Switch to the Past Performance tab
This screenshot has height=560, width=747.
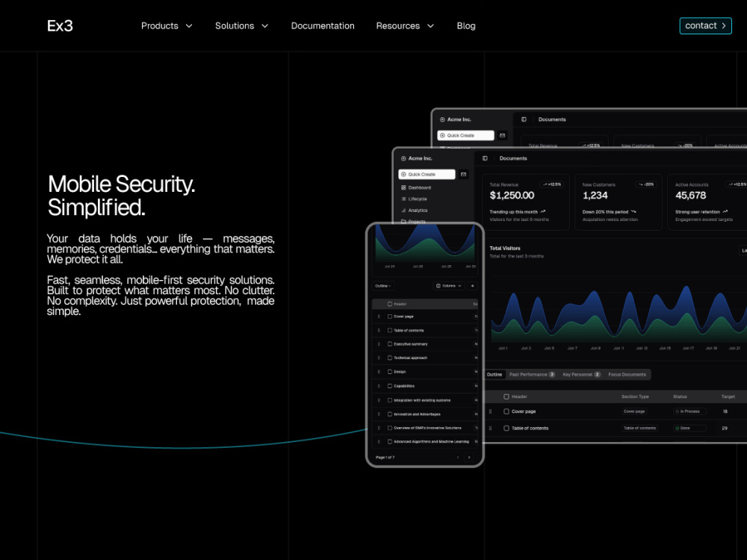pyautogui.click(x=532, y=374)
